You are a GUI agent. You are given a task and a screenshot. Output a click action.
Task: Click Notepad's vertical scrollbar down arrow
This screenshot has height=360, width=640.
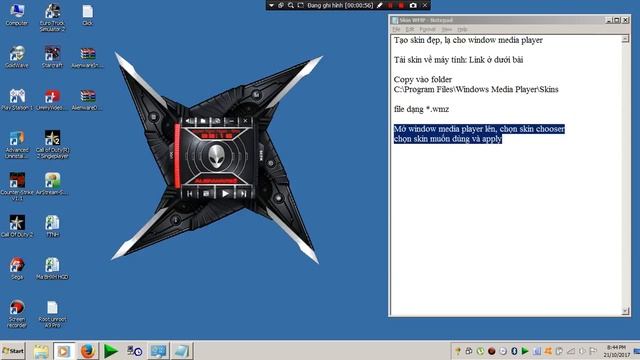(x=625, y=311)
